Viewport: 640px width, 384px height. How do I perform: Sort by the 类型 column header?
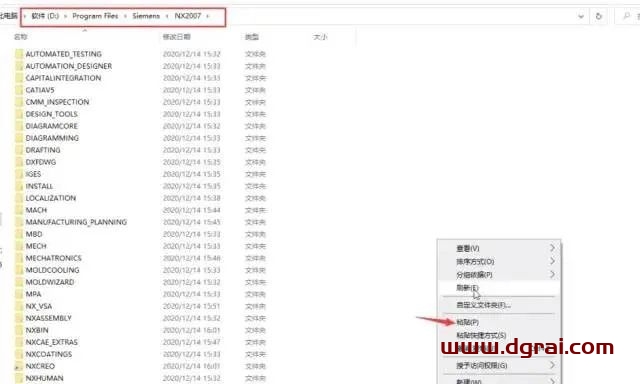point(252,37)
